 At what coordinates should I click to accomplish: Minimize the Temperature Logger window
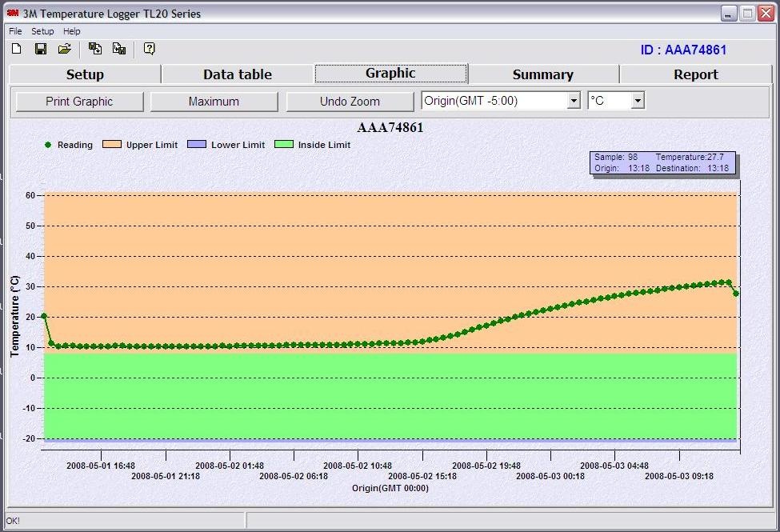(729, 14)
